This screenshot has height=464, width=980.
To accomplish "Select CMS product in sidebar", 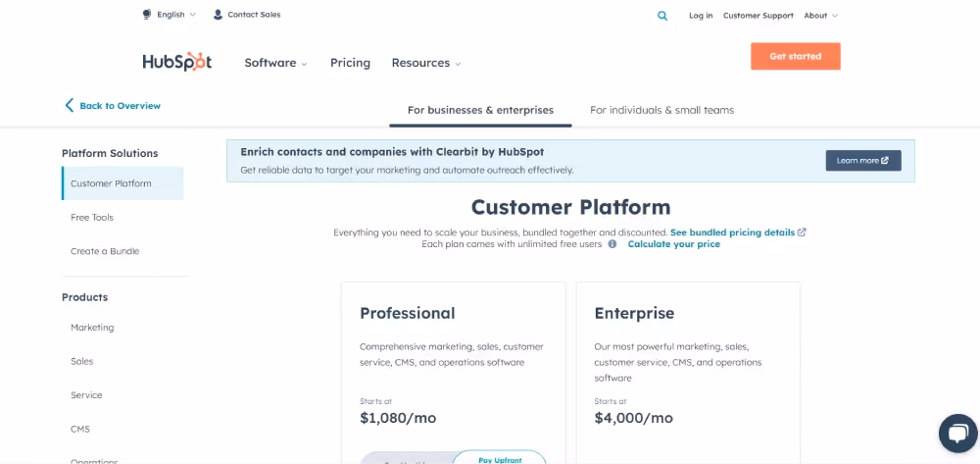I will pos(80,429).
